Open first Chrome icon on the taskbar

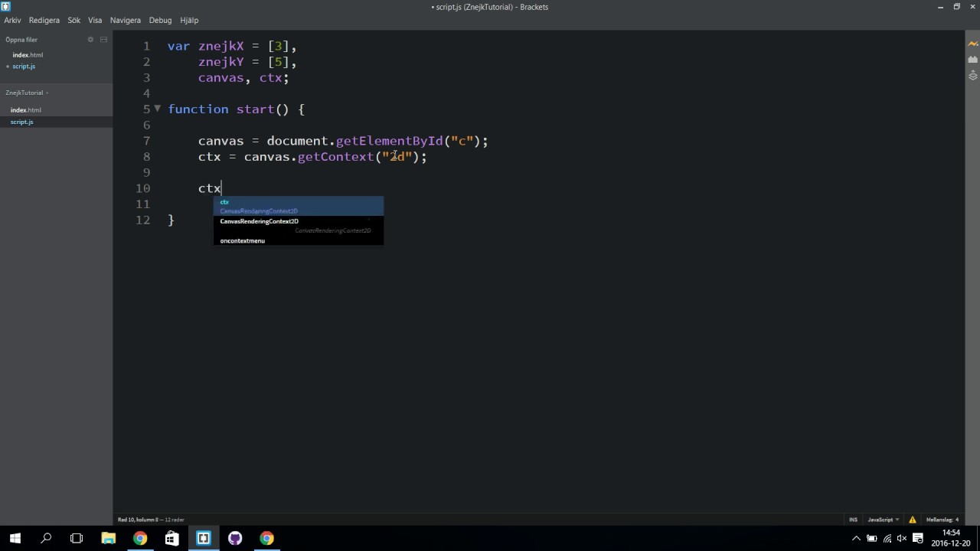pos(139,538)
